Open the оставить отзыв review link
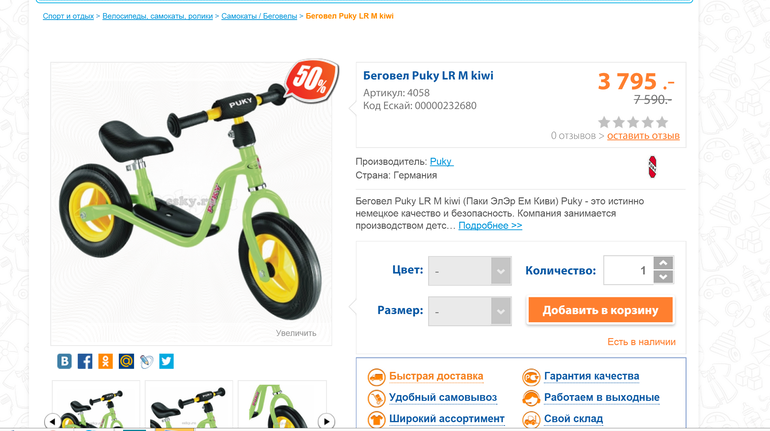 [643, 136]
